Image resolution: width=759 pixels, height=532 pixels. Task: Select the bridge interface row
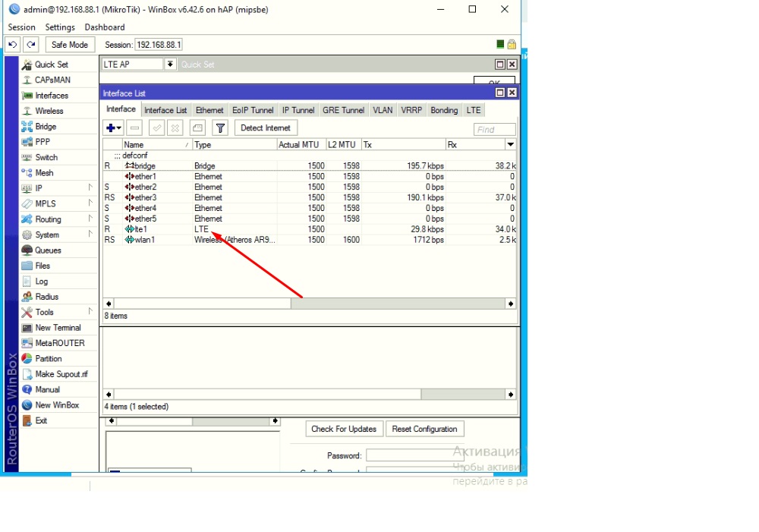pyautogui.click(x=310, y=165)
